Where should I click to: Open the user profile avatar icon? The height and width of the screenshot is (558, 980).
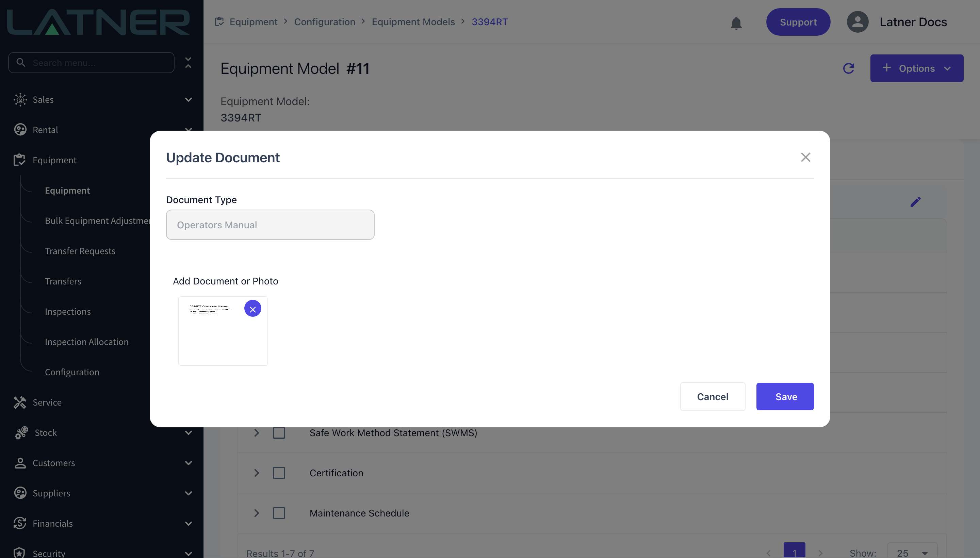point(857,22)
